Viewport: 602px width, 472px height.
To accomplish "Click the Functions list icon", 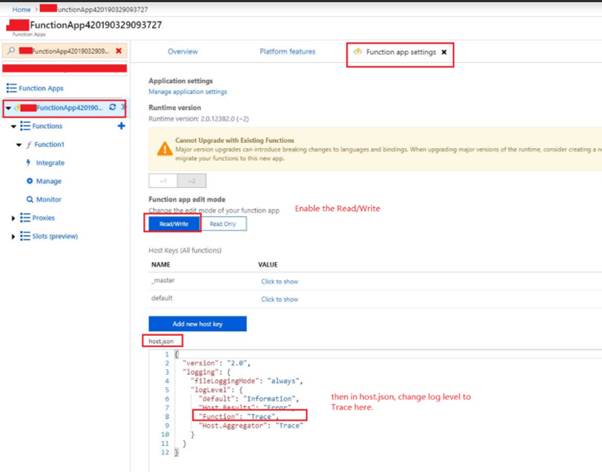I will (25, 126).
